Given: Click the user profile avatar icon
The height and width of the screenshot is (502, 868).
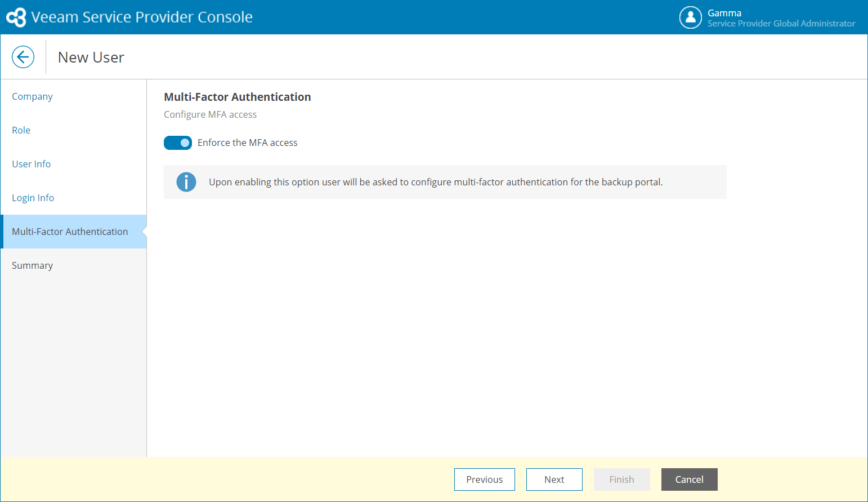Looking at the screenshot, I should (690, 17).
